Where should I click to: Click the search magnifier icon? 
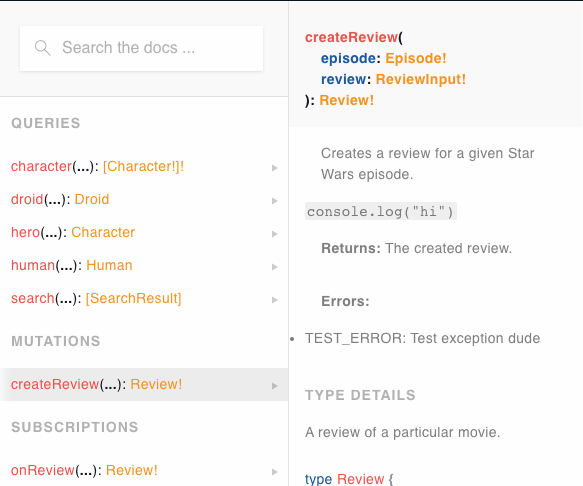coord(42,48)
